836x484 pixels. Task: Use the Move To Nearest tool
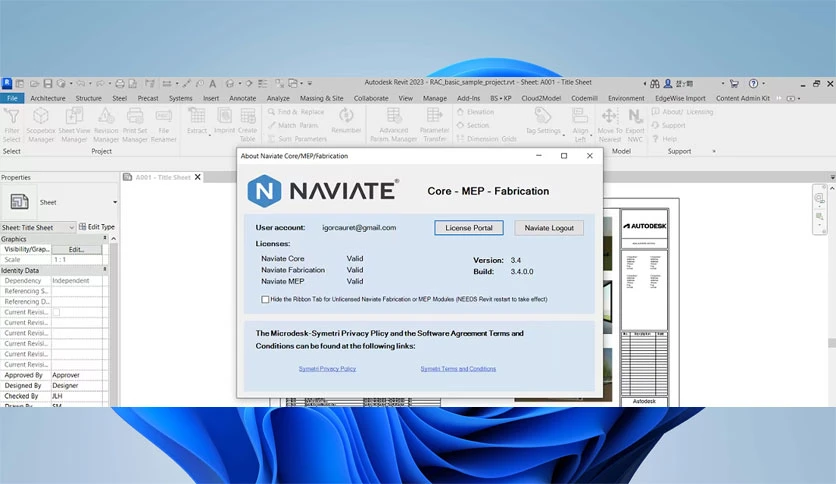(609, 125)
